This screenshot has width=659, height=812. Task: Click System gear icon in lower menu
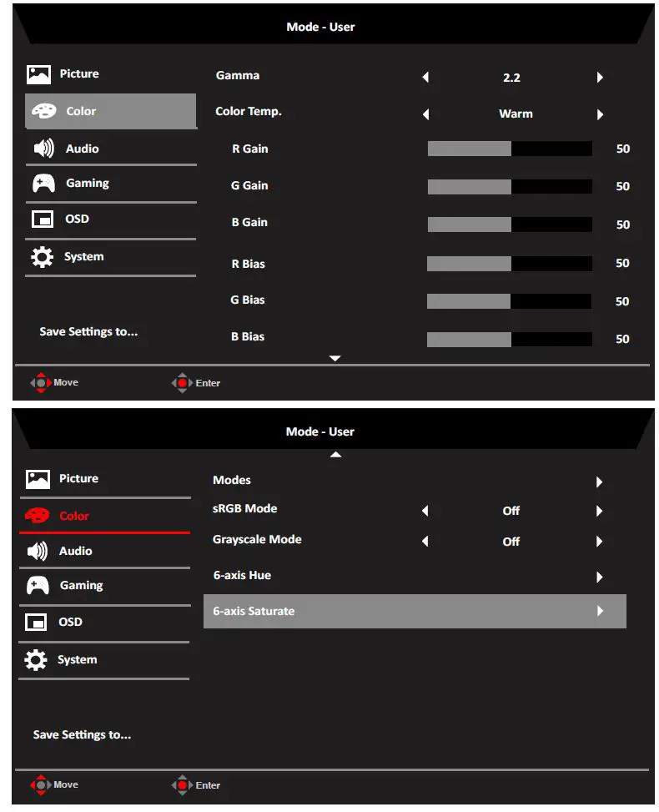pos(36,660)
